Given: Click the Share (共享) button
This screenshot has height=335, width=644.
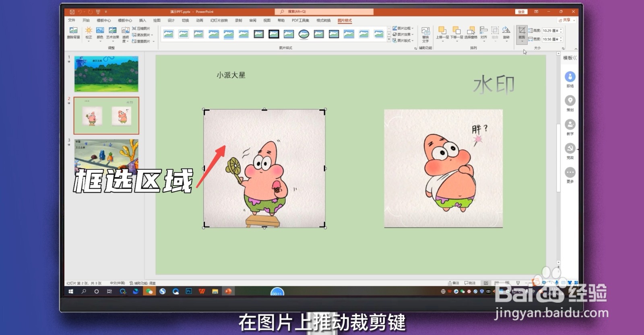Looking at the screenshot, I should [567, 20].
